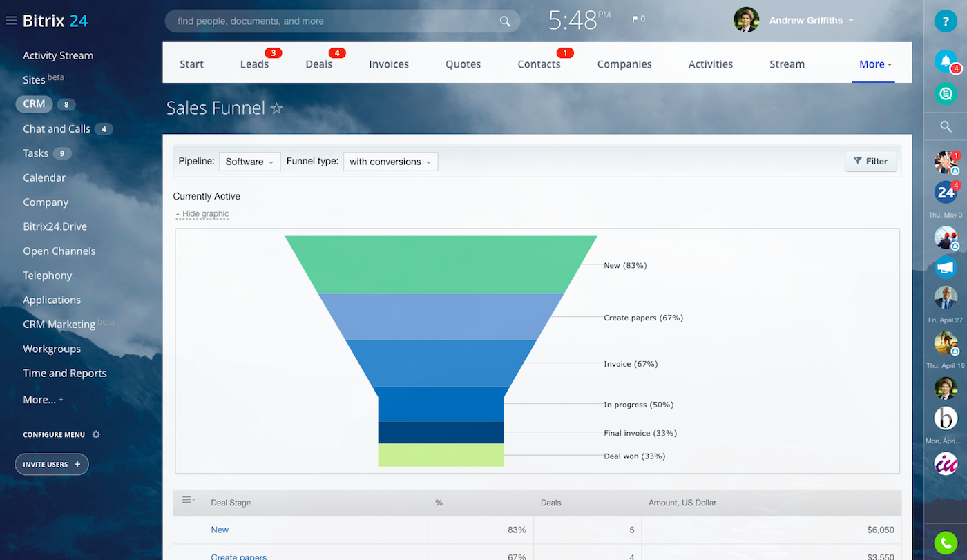Expand the More menu in the CRM navigation
This screenshot has width=967, height=560.
(x=873, y=64)
